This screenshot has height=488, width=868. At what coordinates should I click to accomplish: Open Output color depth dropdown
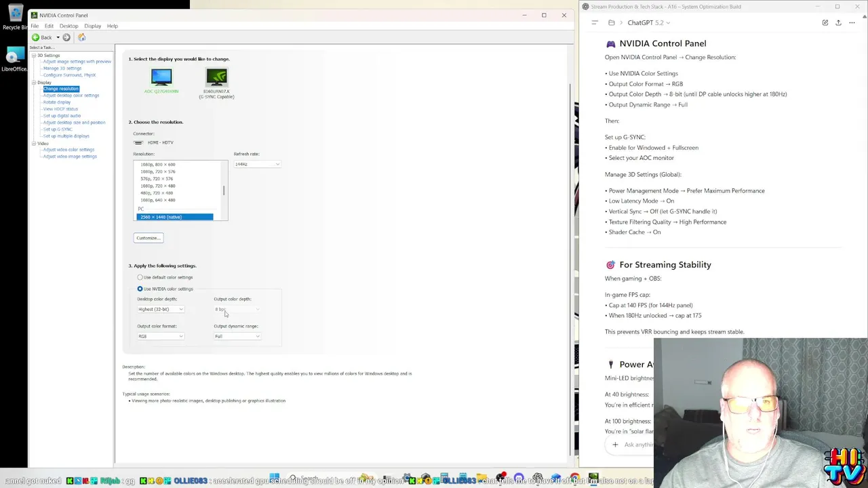coord(237,309)
